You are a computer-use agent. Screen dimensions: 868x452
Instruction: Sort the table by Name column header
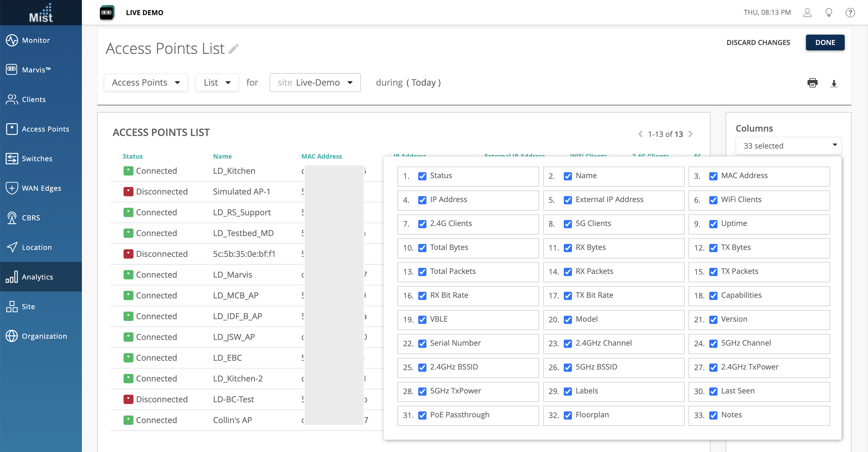[x=222, y=156]
